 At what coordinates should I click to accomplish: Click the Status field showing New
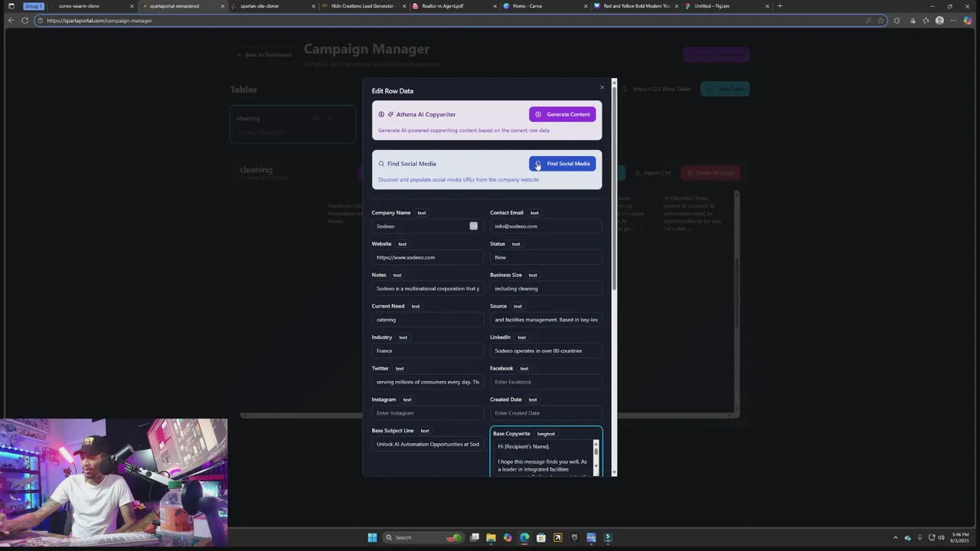[545, 257]
